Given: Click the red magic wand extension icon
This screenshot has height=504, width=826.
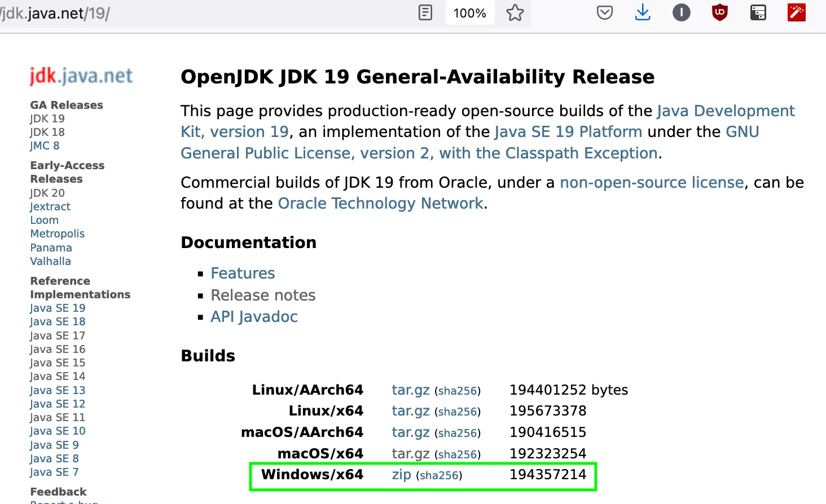Looking at the screenshot, I should (x=797, y=12).
